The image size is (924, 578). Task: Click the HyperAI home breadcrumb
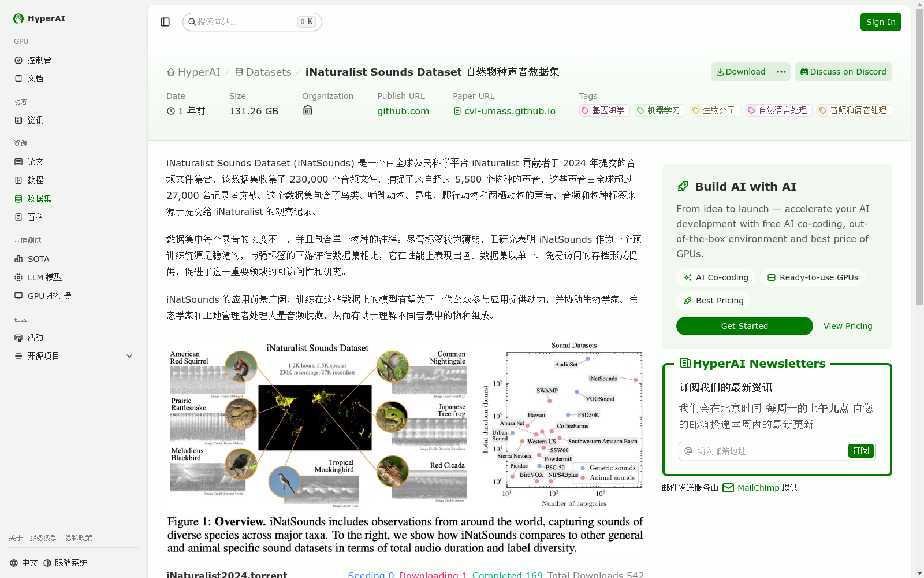(193, 72)
